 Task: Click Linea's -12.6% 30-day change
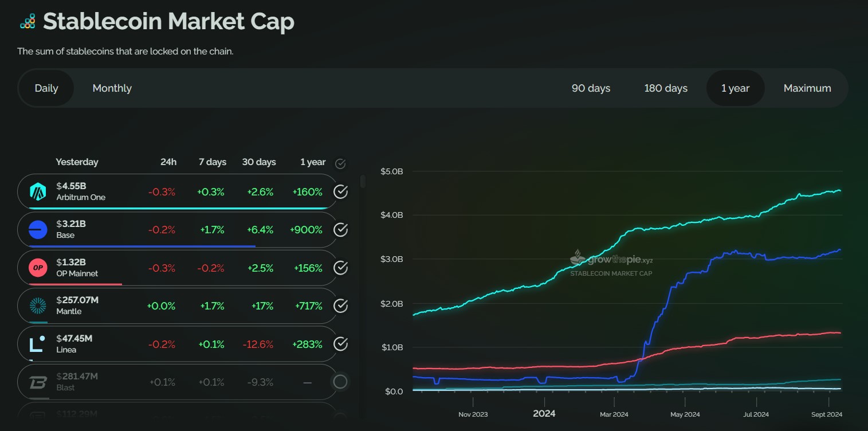pos(258,344)
